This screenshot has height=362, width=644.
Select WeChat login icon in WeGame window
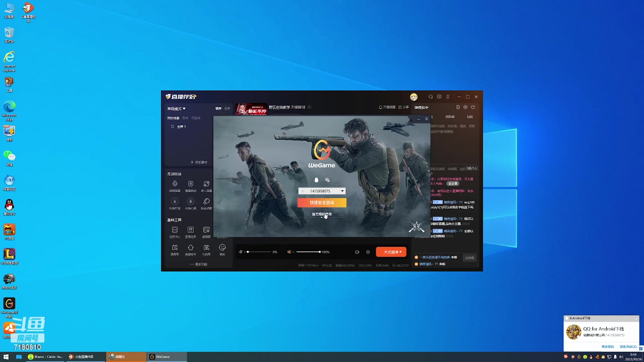(x=328, y=180)
